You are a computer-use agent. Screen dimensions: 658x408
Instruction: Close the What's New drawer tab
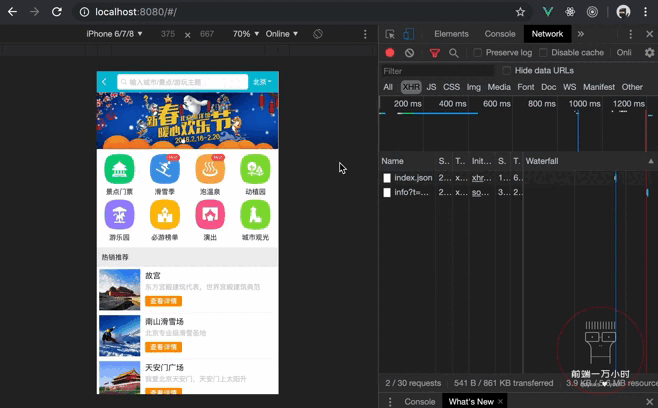point(500,402)
